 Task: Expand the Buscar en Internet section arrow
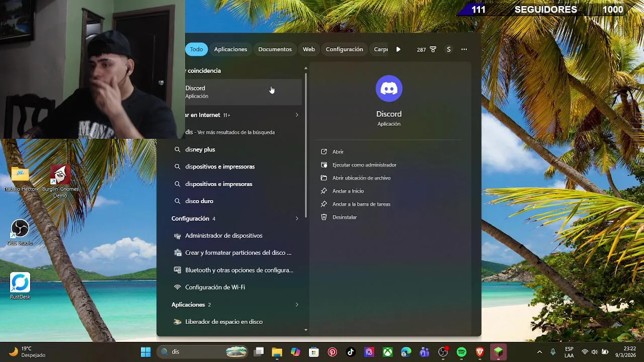(x=297, y=115)
